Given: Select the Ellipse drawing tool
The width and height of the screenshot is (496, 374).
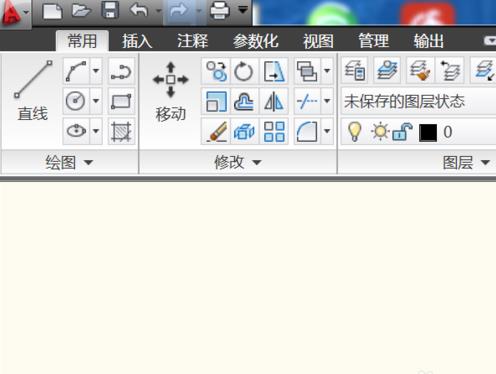Looking at the screenshot, I should [x=76, y=131].
